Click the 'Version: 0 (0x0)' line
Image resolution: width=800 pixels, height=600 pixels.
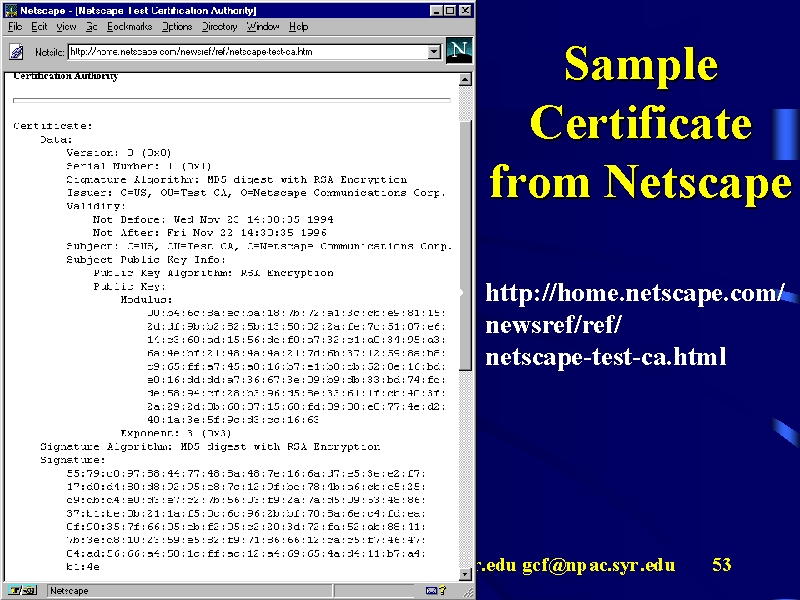[119, 153]
